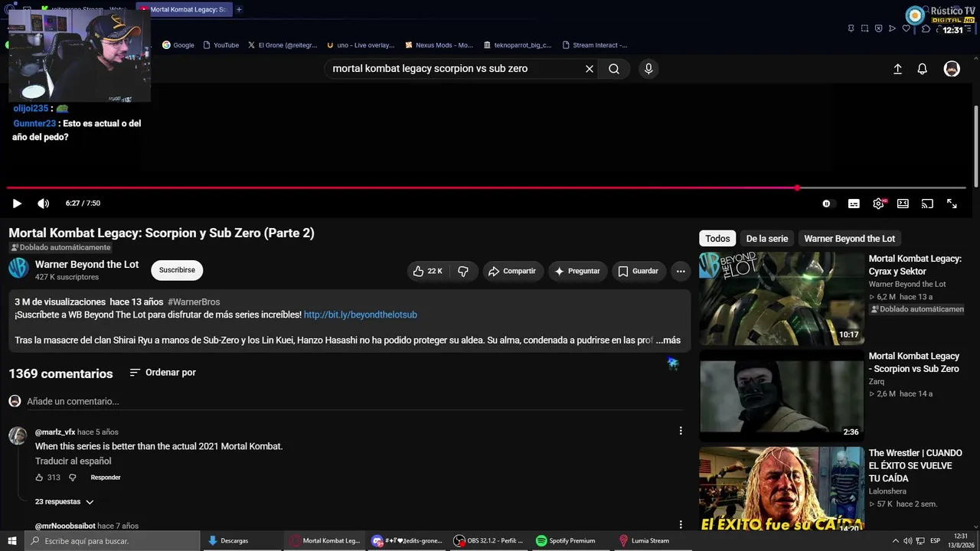This screenshot has width=980, height=551.
Task: Dislike the @marlz_vfx comment
Action: click(x=73, y=478)
